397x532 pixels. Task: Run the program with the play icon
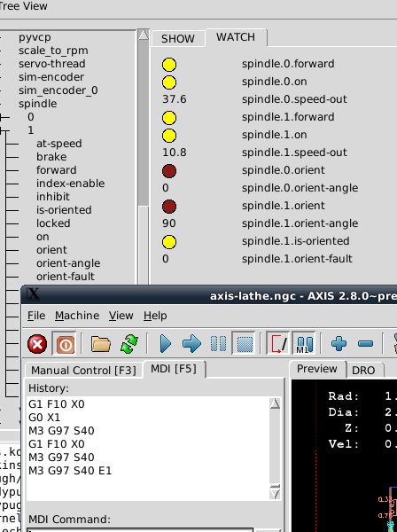(165, 344)
